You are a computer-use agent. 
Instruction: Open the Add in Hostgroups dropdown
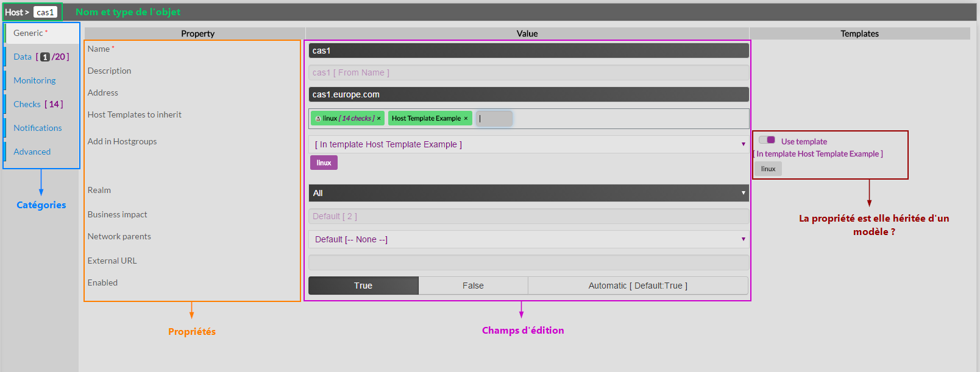click(528, 144)
